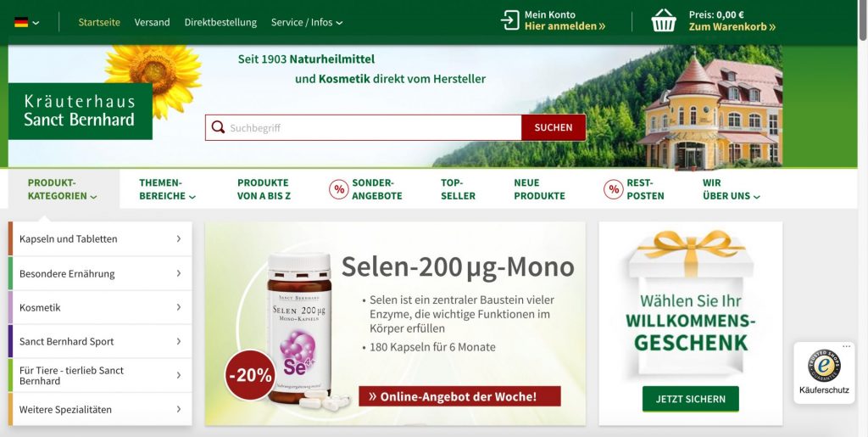Viewport: 868px width, 437px height.
Task: Click the red Suchen button
Action: (x=554, y=127)
